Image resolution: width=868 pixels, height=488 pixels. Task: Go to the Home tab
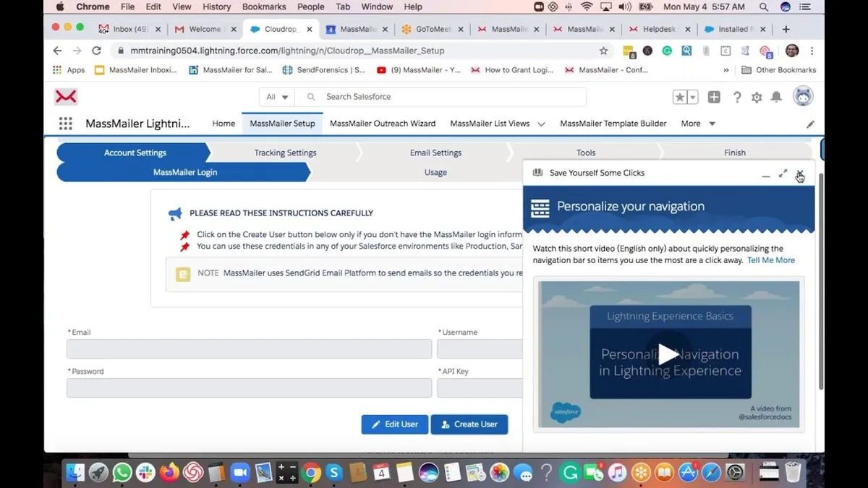(x=224, y=124)
